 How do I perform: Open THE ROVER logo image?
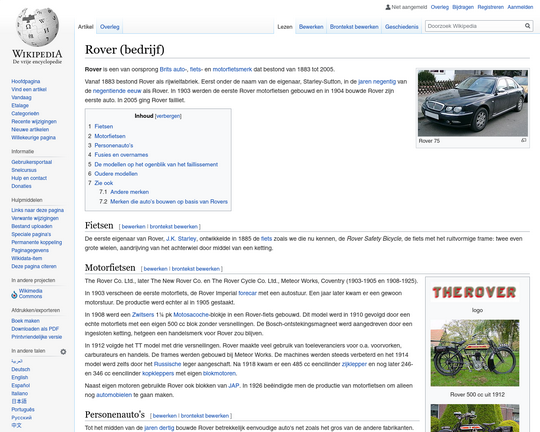click(x=475, y=292)
